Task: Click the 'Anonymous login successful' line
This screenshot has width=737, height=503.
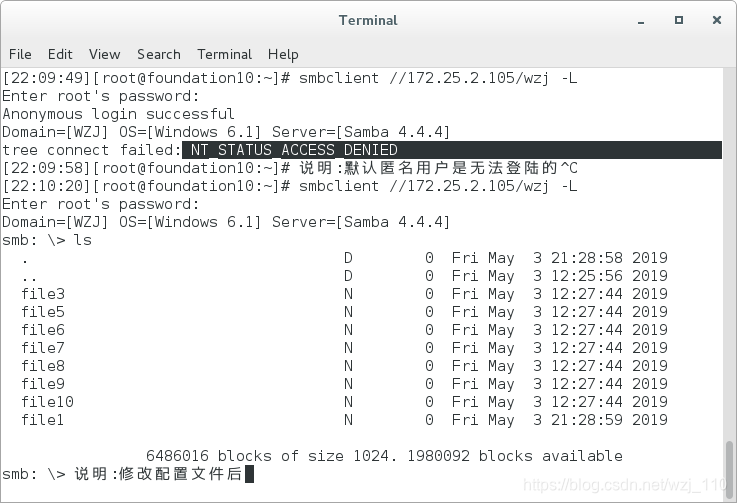Action: click(118, 114)
